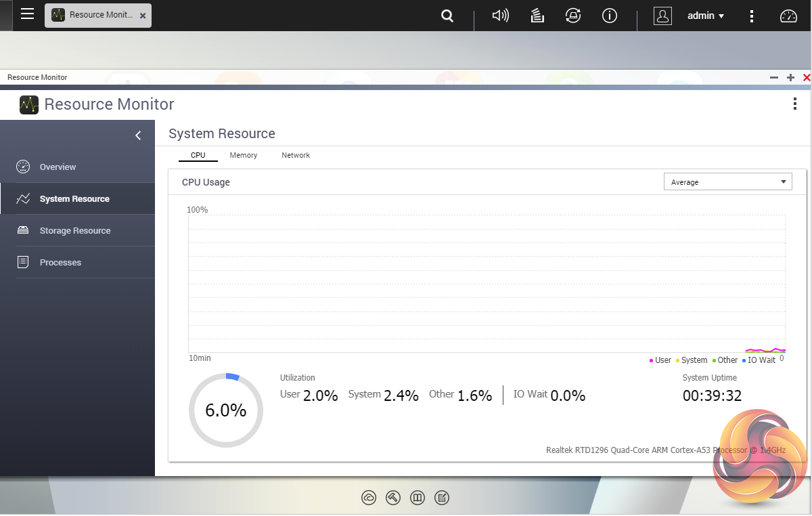The image size is (812, 516).
Task: Click the 6.0% CPU usage ring gauge
Action: tap(226, 410)
